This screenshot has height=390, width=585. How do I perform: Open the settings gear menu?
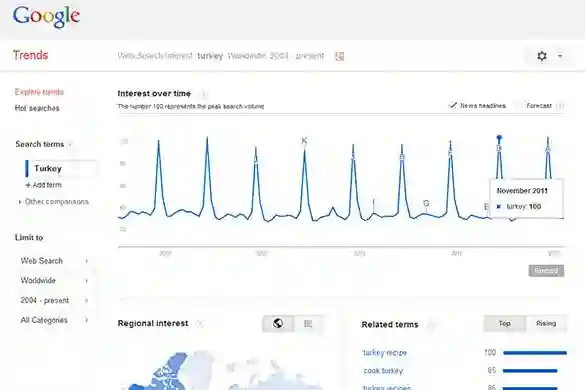[x=542, y=56]
